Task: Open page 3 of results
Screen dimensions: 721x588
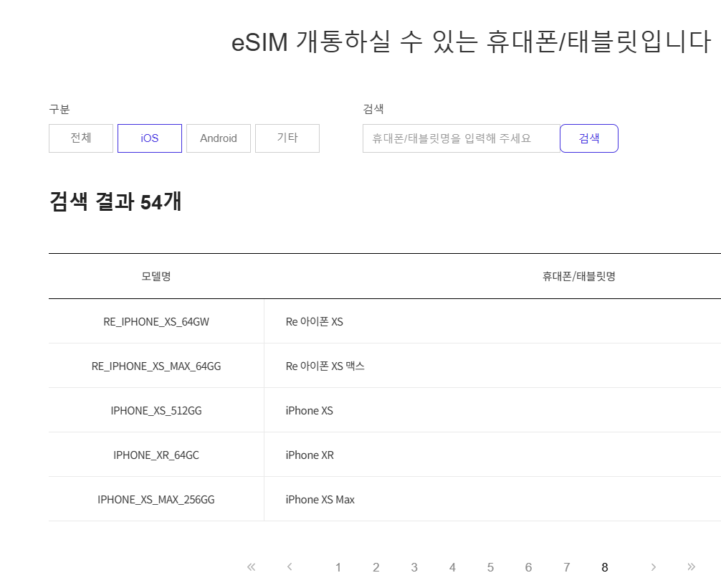Action: tap(414, 567)
